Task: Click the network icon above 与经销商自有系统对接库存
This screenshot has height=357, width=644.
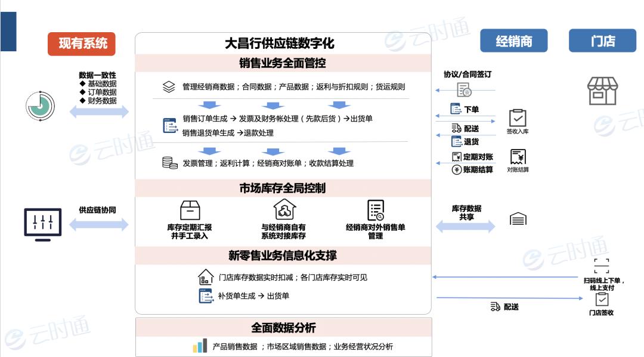Action: pyautogui.click(x=284, y=209)
